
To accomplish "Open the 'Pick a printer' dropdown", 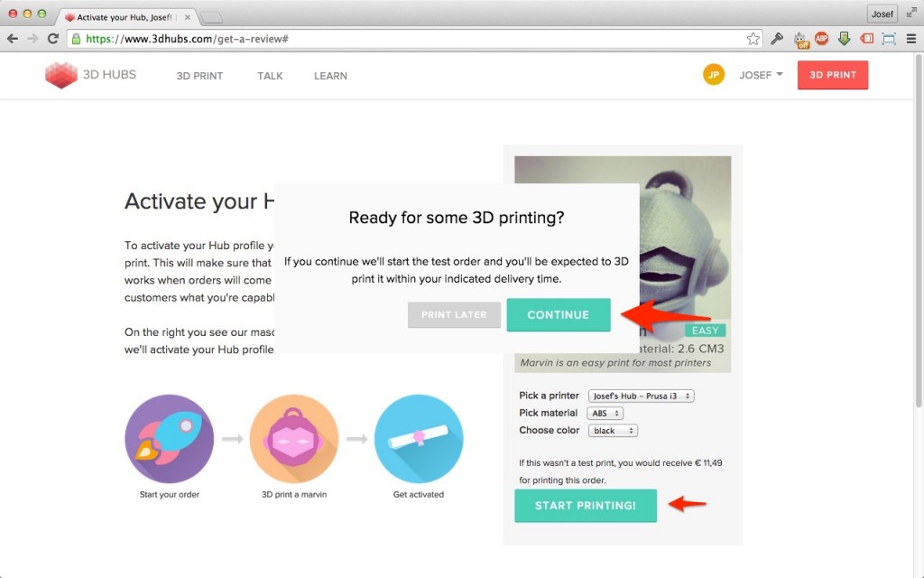I will [x=641, y=396].
